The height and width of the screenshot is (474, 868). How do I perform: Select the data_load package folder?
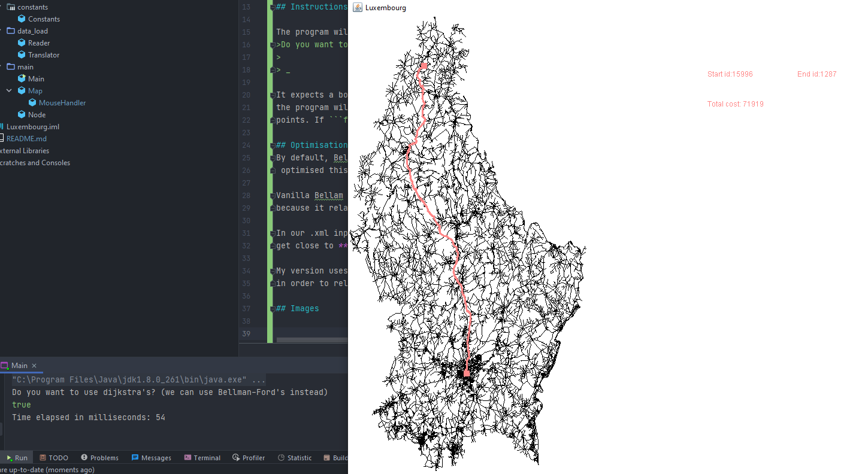click(32, 31)
